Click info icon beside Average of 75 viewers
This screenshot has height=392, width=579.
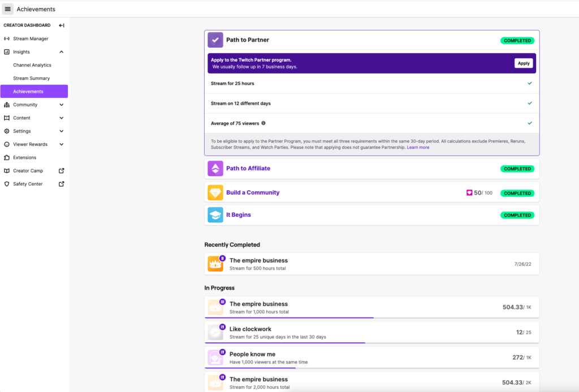pos(263,123)
